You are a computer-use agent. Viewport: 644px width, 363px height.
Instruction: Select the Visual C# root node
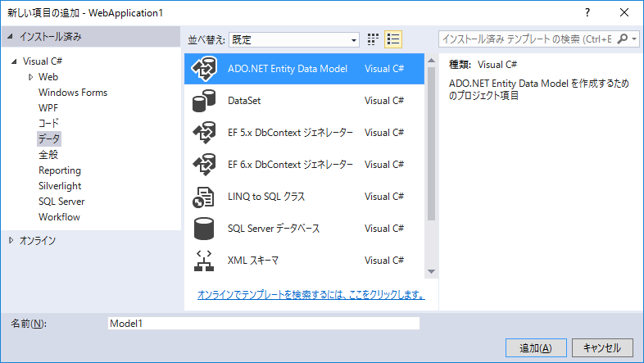click(43, 61)
